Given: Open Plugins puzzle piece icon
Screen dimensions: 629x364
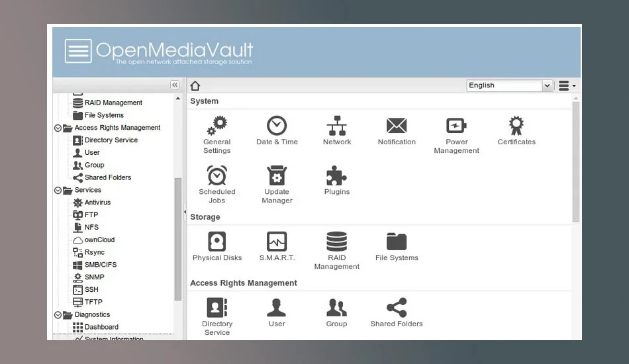Looking at the screenshot, I should pos(337,181).
